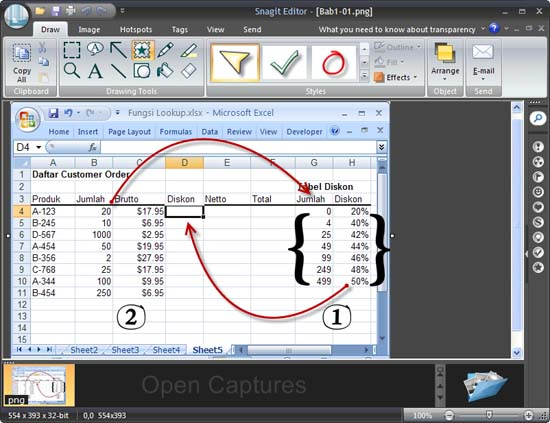550x423 pixels.
Task: Click the Save quick access icon
Action: coord(56,11)
